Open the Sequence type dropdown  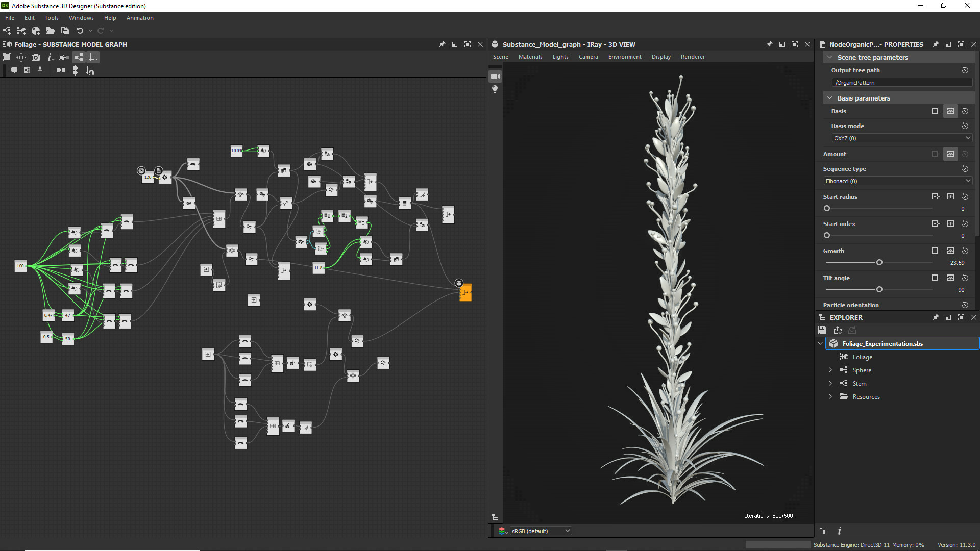point(898,180)
